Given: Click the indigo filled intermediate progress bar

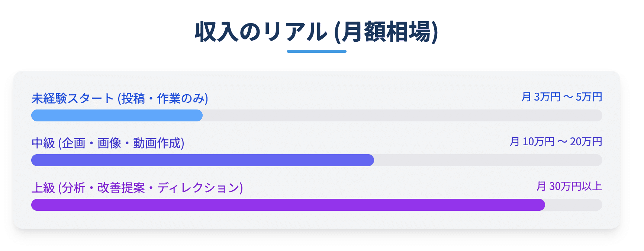Looking at the screenshot, I should [203, 160].
